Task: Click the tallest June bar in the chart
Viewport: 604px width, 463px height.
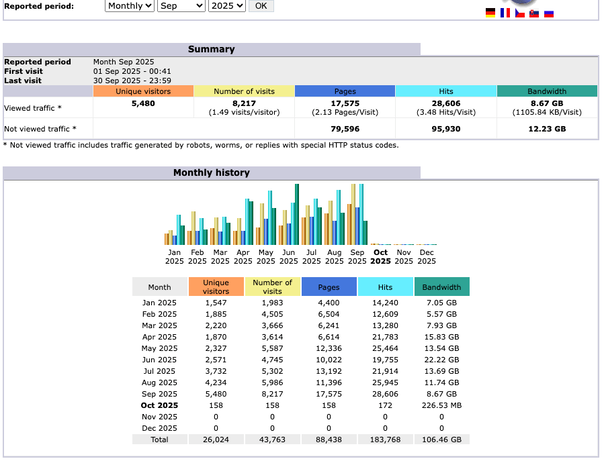Action: (297, 214)
